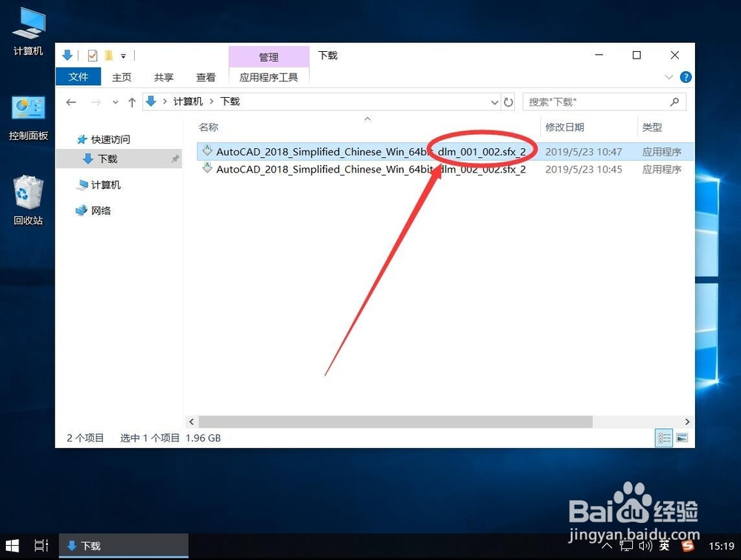Toggle input language via the 英 indicator

pyautogui.click(x=664, y=546)
